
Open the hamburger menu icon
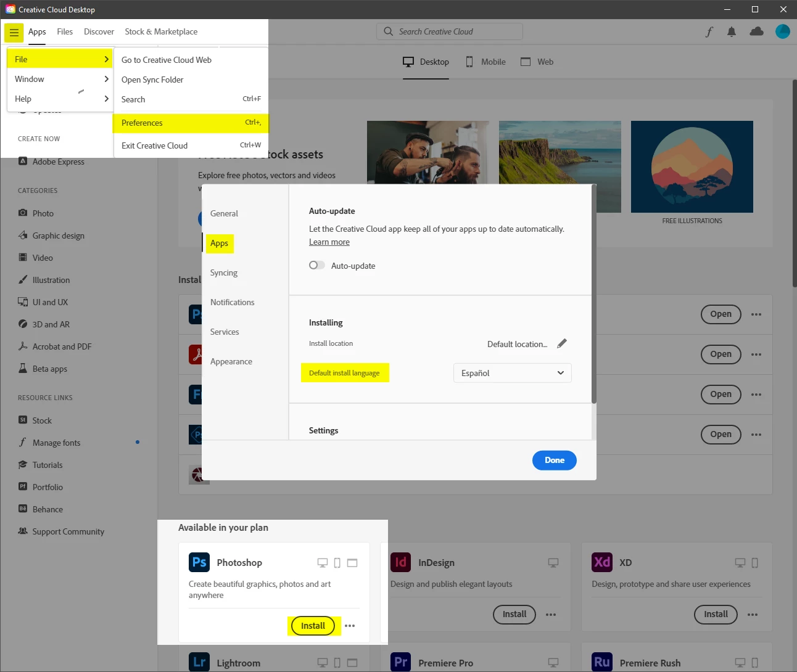(x=14, y=33)
